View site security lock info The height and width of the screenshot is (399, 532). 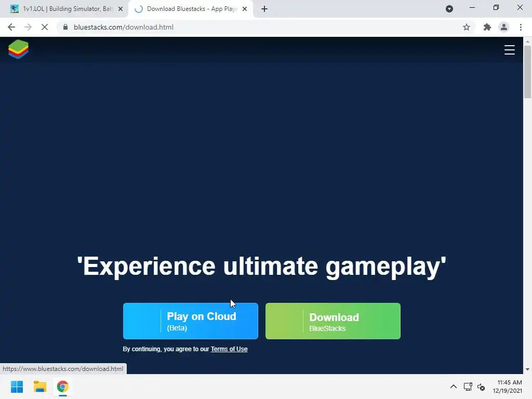click(65, 27)
